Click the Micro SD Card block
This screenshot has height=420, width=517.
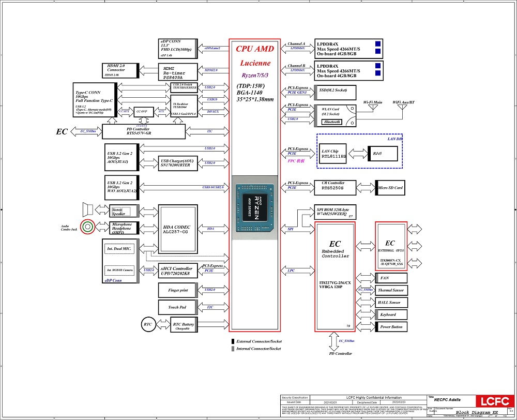390,188
